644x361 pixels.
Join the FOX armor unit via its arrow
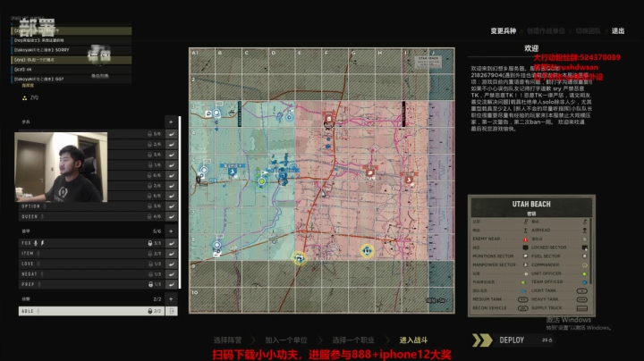(x=171, y=243)
